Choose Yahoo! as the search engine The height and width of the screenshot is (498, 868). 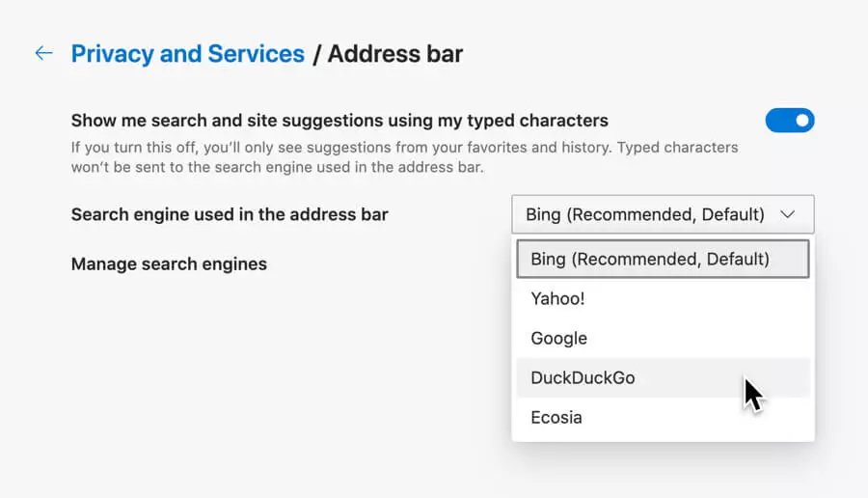pos(663,298)
